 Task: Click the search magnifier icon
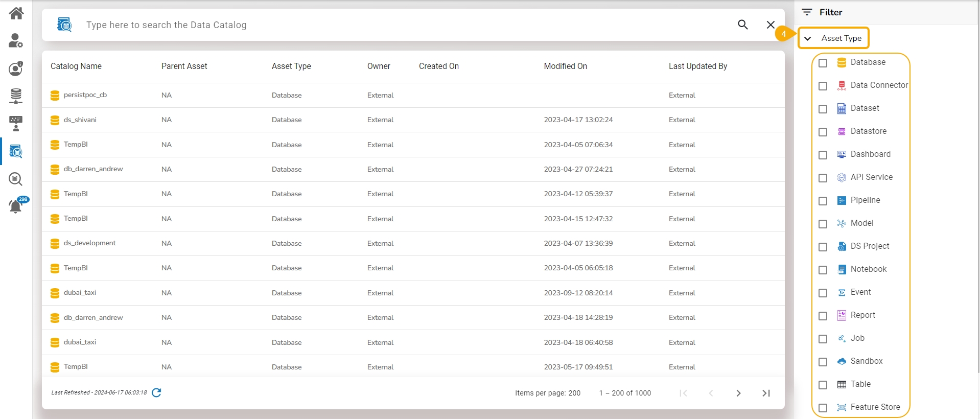coord(742,25)
